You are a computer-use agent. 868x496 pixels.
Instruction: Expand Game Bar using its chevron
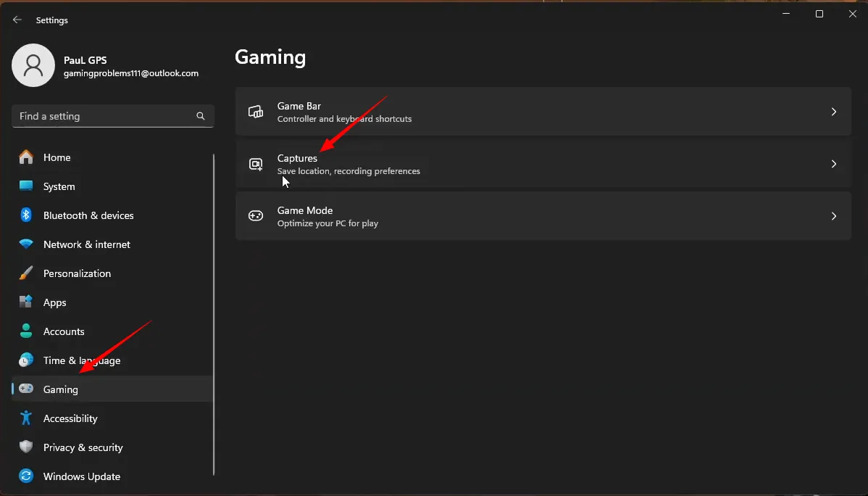[x=833, y=112]
